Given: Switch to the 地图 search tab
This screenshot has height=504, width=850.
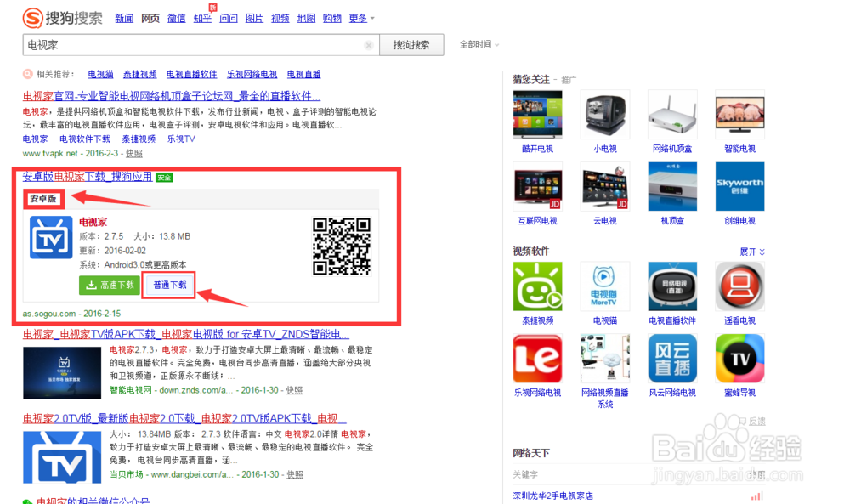Looking at the screenshot, I should click(306, 19).
